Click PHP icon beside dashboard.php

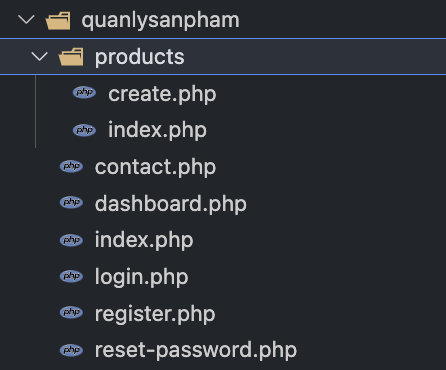(x=71, y=202)
